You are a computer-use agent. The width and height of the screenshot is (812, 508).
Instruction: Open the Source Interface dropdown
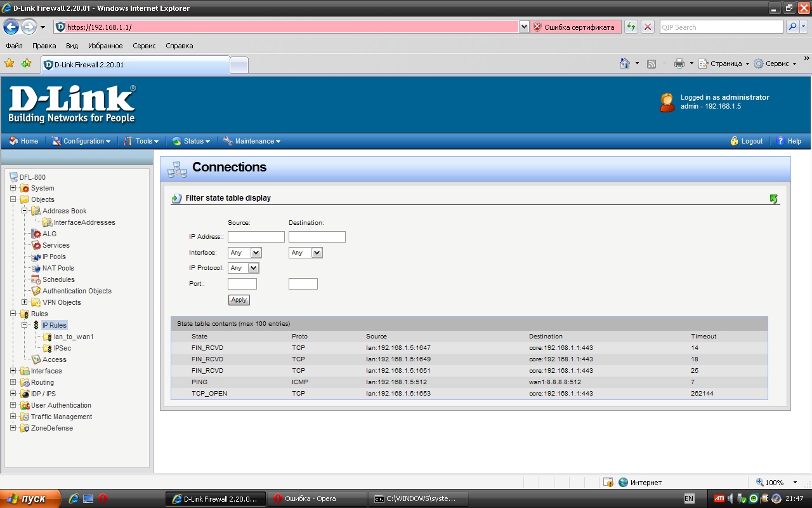pos(245,253)
